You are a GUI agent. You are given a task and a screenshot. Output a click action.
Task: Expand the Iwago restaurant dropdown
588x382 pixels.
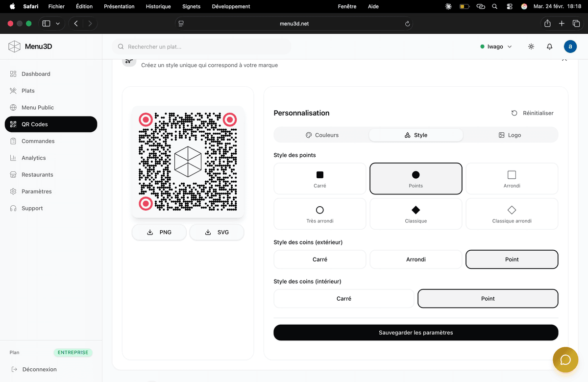click(x=496, y=47)
